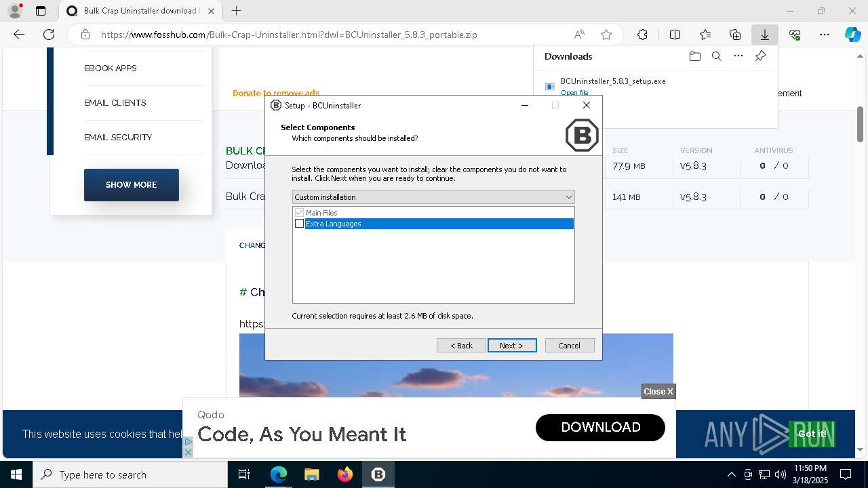Minimize the Setup - BCUninstaller dialog
868x488 pixels.
point(525,105)
